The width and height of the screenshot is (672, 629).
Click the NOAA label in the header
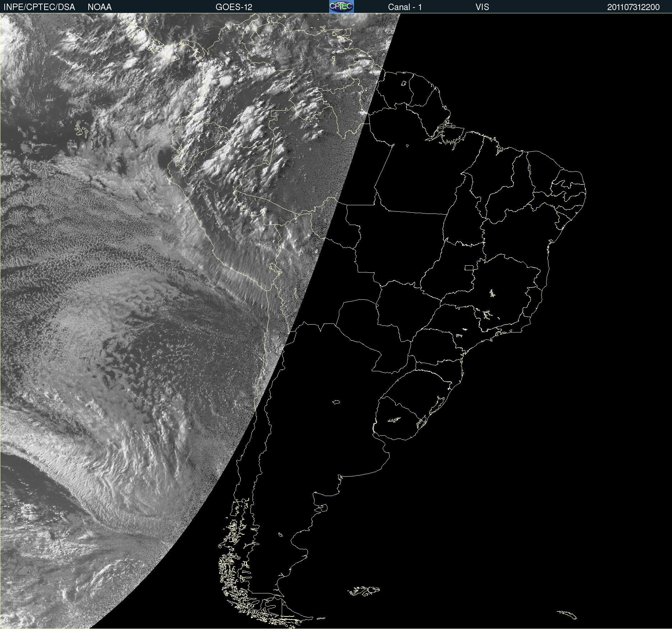[100, 7]
